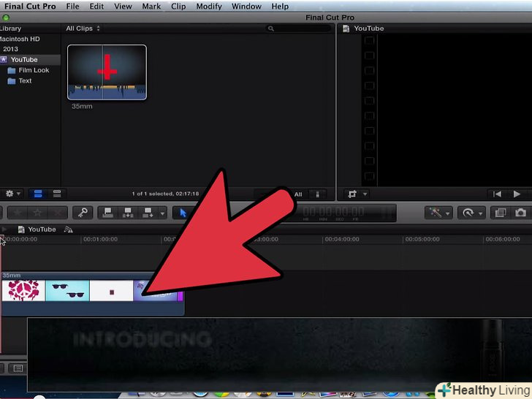Open the Modify menu
Screen dimensions: 532x399
coord(209,6)
